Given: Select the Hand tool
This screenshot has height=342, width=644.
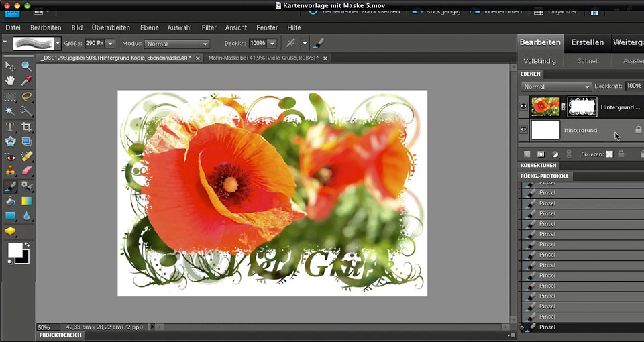Looking at the screenshot, I should [x=10, y=80].
